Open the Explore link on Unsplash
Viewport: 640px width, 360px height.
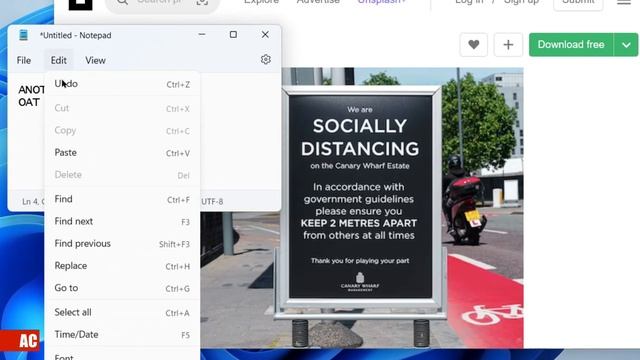(x=261, y=2)
